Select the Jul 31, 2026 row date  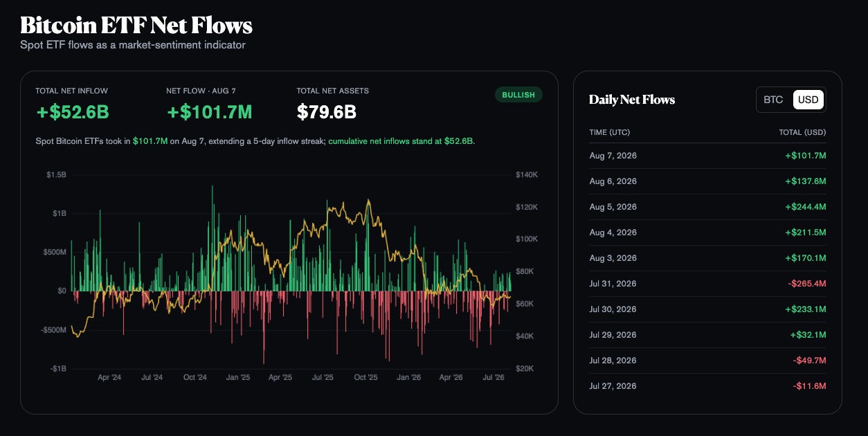(613, 284)
